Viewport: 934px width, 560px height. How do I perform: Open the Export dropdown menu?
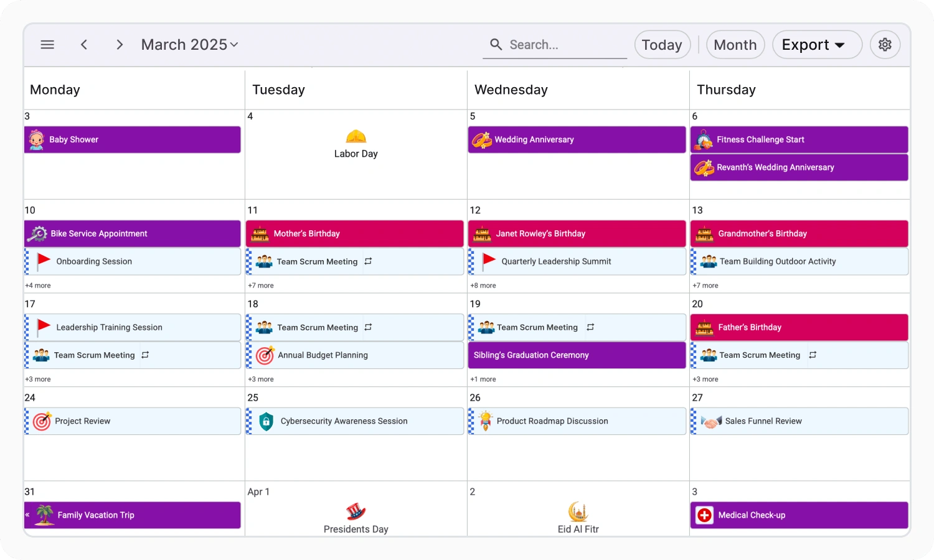(x=817, y=45)
